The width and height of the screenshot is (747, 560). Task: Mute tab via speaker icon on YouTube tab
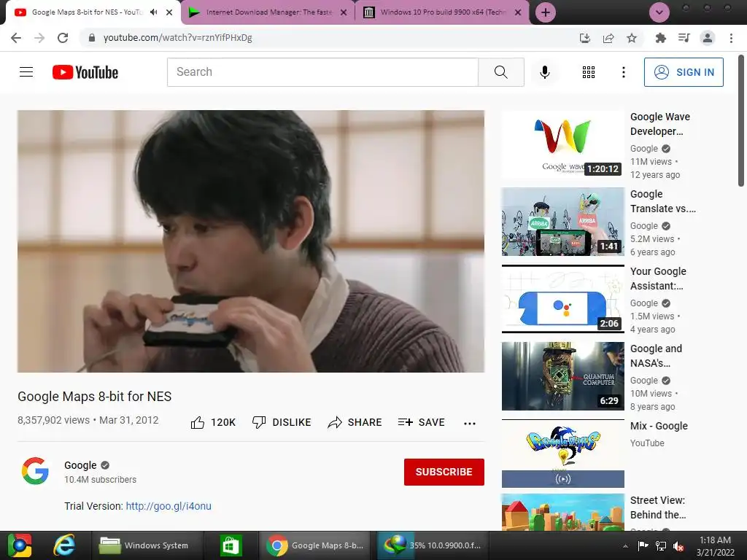click(x=153, y=12)
